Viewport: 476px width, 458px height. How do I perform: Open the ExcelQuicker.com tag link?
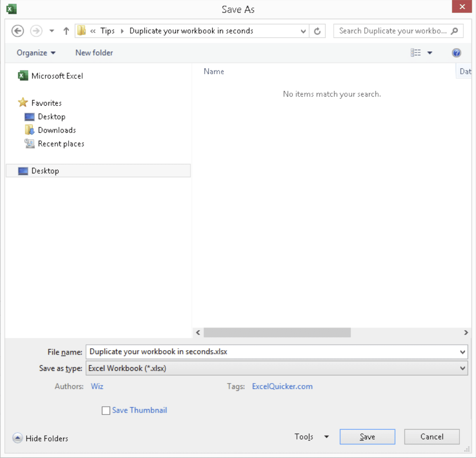pos(282,386)
